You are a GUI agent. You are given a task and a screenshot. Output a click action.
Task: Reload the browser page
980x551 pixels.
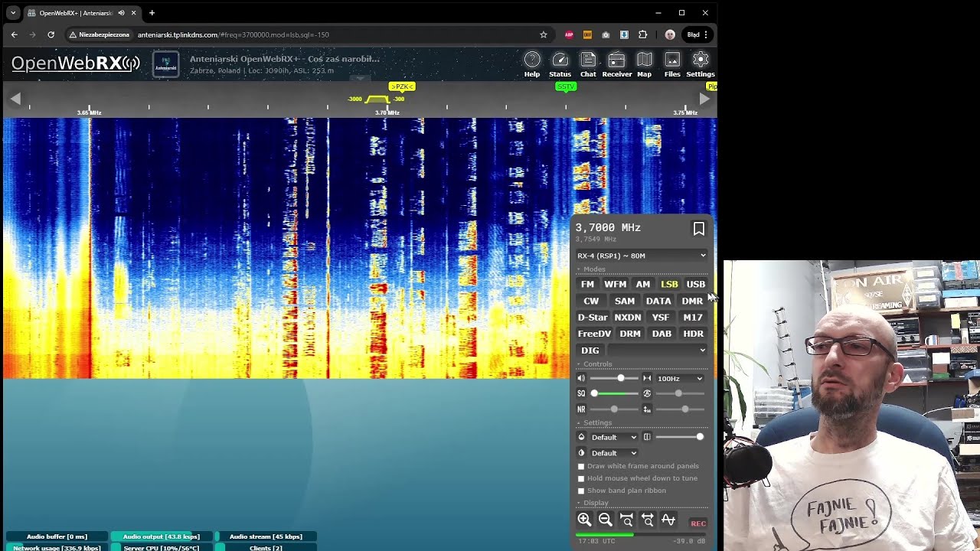tap(51, 34)
